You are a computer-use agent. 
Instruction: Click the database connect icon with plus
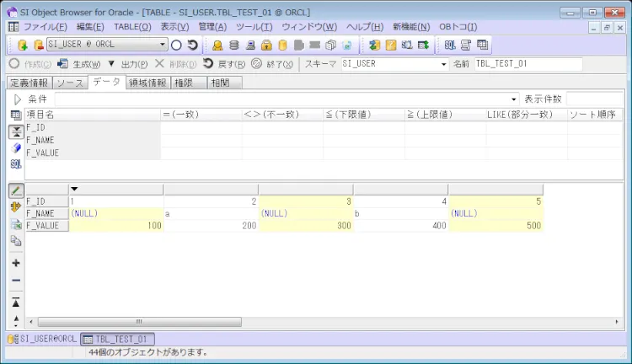23,45
